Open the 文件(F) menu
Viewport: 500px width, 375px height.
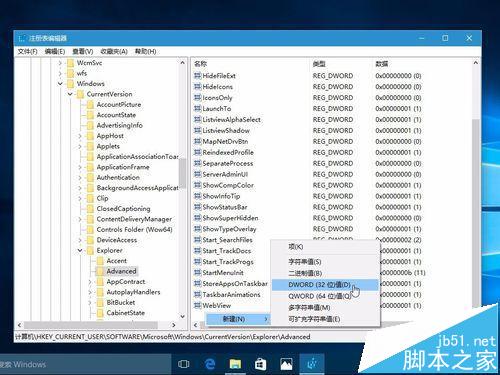click(x=27, y=51)
